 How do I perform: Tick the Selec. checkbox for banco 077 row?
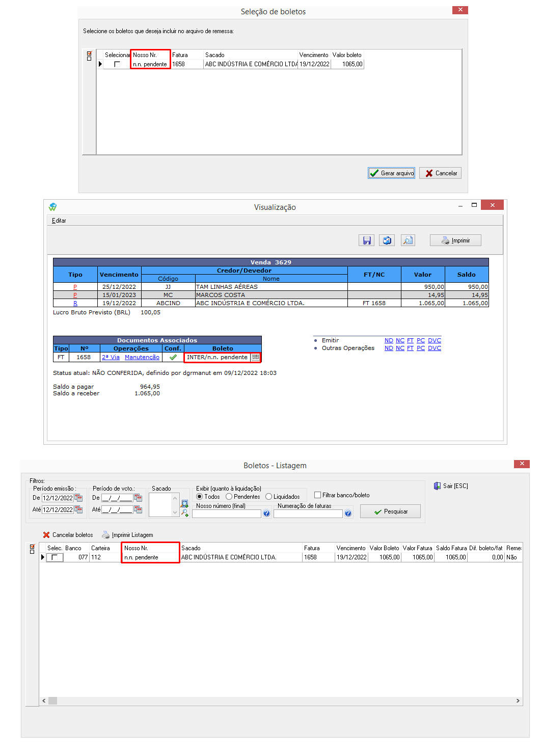tap(55, 557)
